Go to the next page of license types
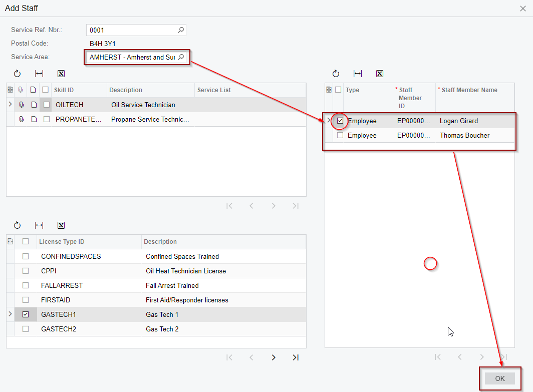The height and width of the screenshot is (392, 533). click(x=274, y=357)
